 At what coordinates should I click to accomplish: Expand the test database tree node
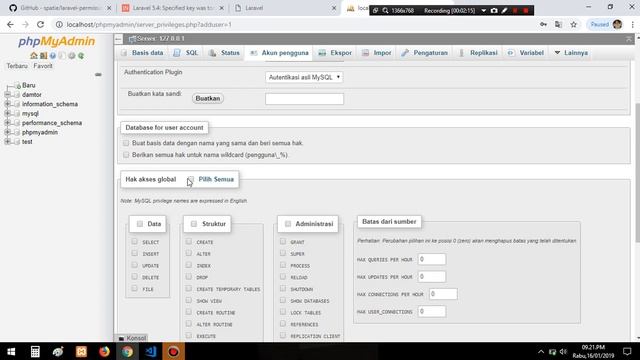point(7,141)
